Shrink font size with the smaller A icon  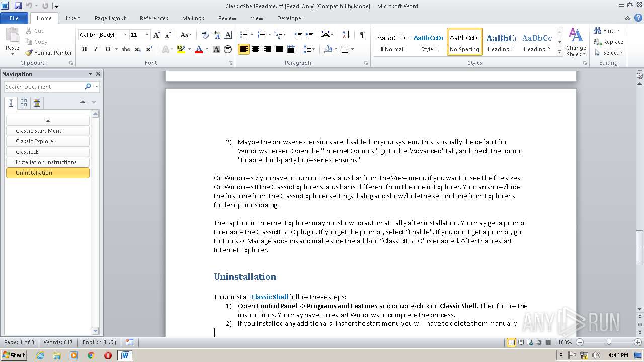click(x=169, y=35)
